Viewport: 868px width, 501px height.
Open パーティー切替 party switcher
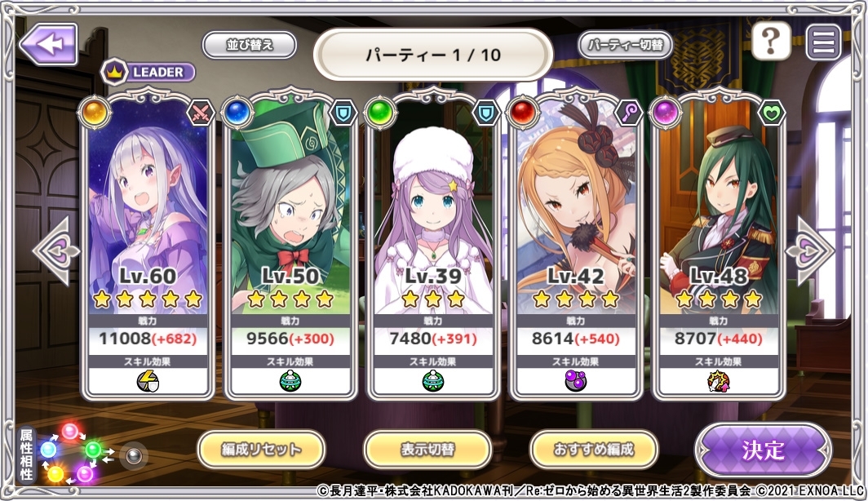625,45
